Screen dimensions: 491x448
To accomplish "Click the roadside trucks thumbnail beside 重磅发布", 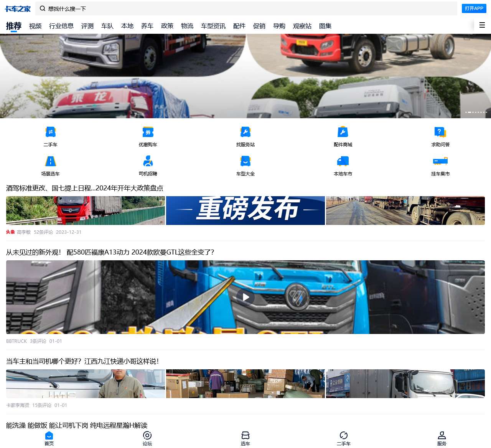I will [x=405, y=211].
